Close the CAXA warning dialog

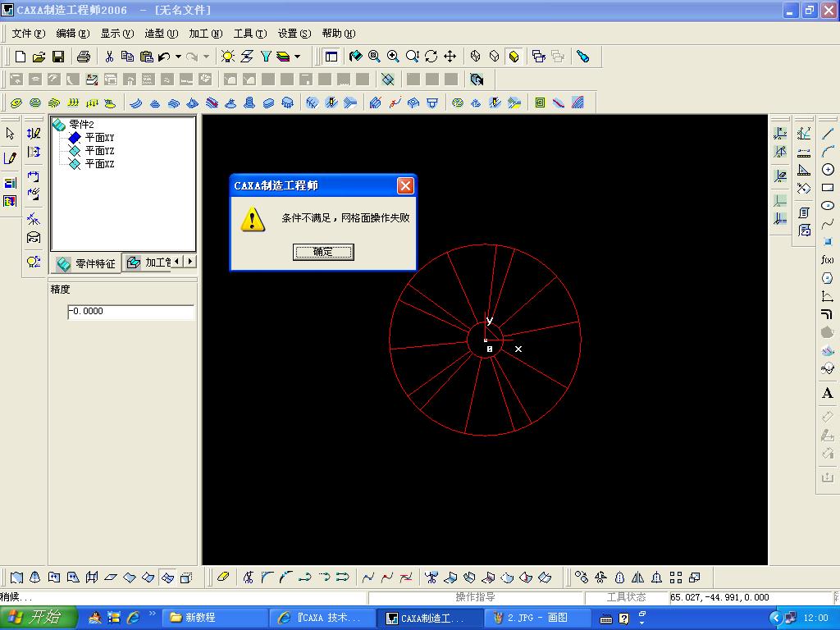coord(405,186)
